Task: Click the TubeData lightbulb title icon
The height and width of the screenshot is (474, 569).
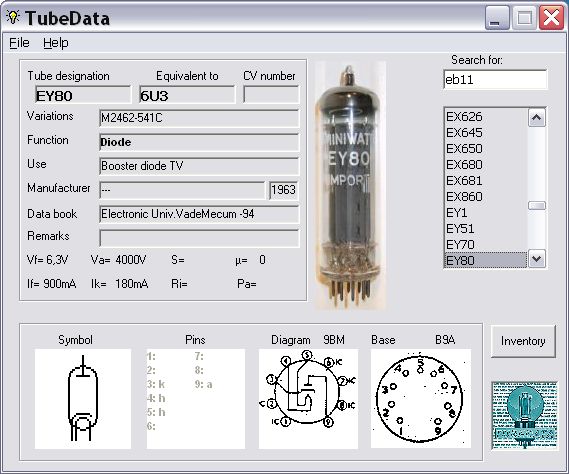Action: click(x=13, y=17)
